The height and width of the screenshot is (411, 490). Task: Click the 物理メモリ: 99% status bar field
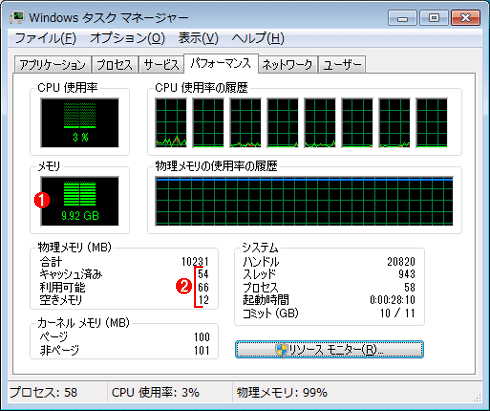282,393
